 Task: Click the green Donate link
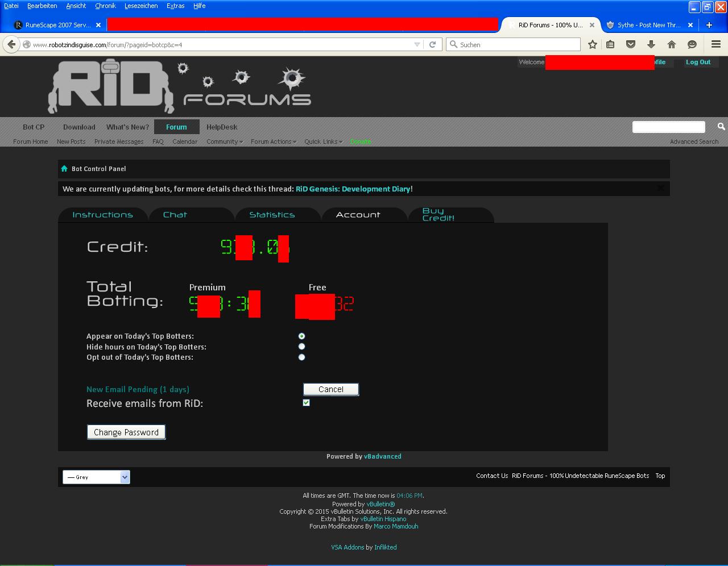pos(361,141)
